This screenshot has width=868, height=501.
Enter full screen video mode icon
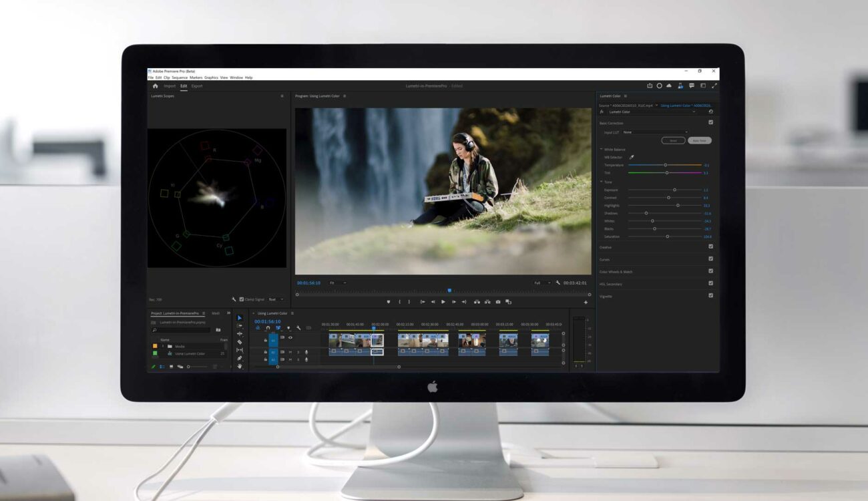pos(714,86)
